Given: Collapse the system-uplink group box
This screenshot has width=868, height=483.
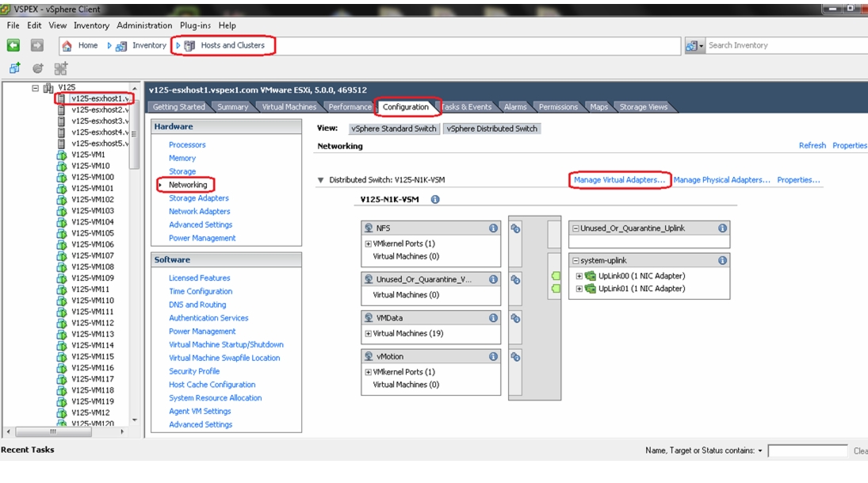Looking at the screenshot, I should click(575, 260).
